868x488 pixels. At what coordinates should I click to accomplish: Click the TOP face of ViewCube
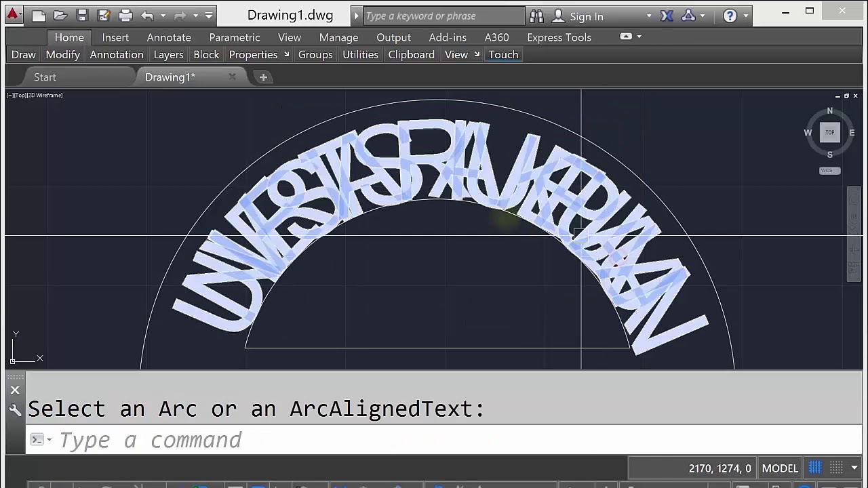click(x=829, y=133)
